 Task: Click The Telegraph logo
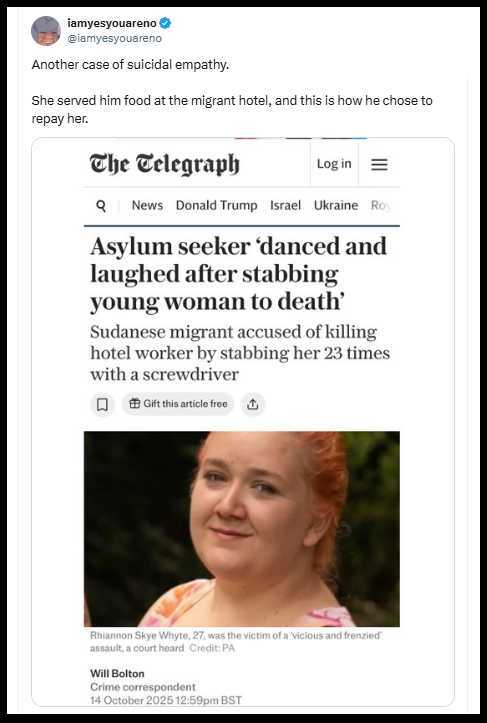point(165,164)
